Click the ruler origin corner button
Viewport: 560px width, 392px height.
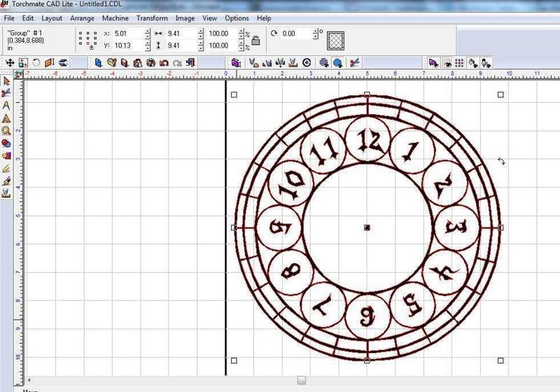click(x=19, y=75)
